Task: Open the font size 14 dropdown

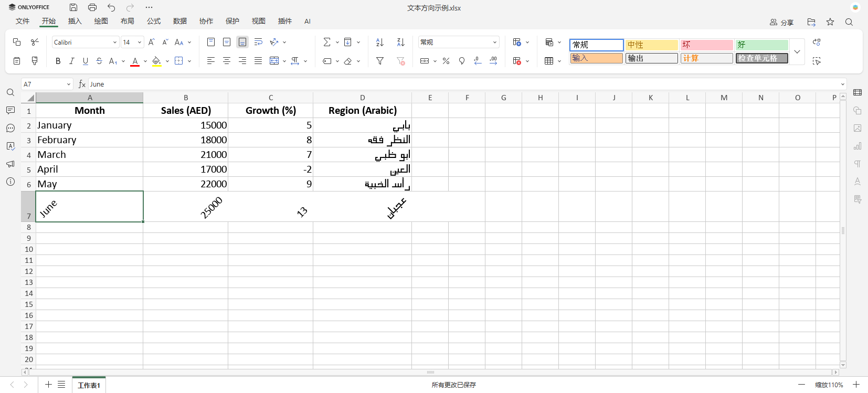Action: coord(140,43)
